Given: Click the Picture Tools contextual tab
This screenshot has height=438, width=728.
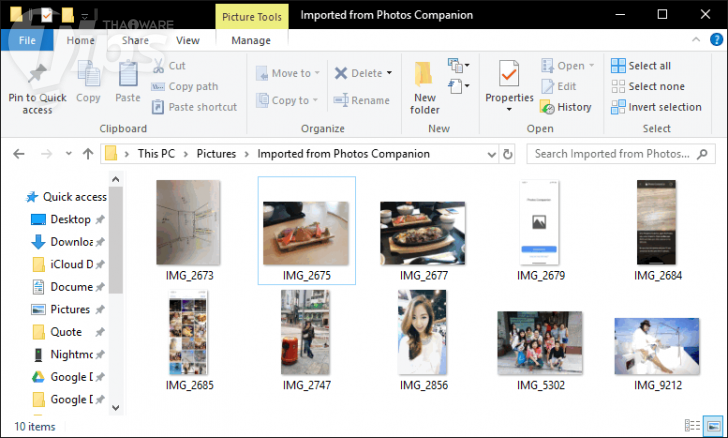Looking at the screenshot, I should pyautogui.click(x=252, y=17).
